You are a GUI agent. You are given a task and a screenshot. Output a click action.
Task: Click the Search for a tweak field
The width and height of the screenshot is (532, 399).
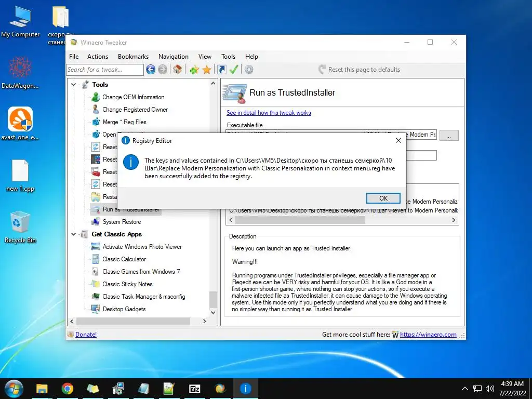tap(105, 70)
